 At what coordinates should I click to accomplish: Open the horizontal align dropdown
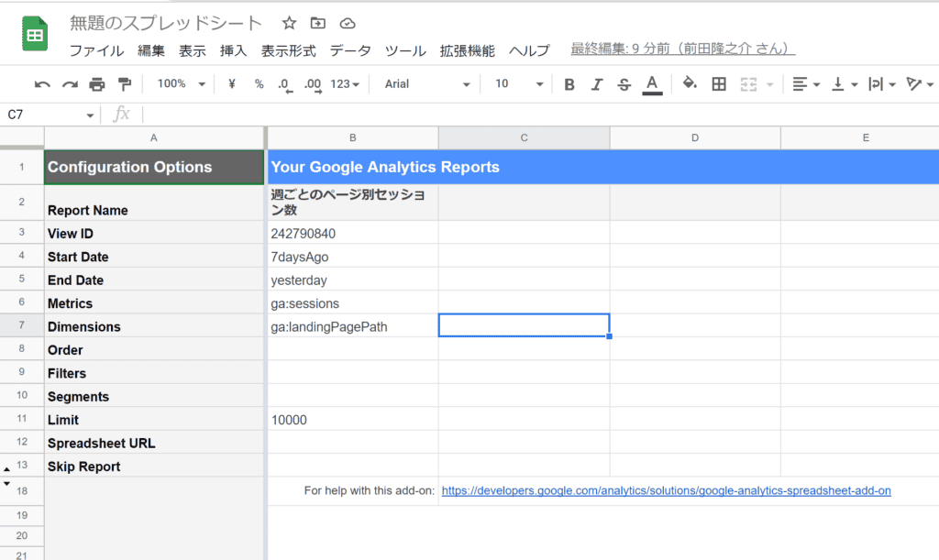pyautogui.click(x=806, y=84)
